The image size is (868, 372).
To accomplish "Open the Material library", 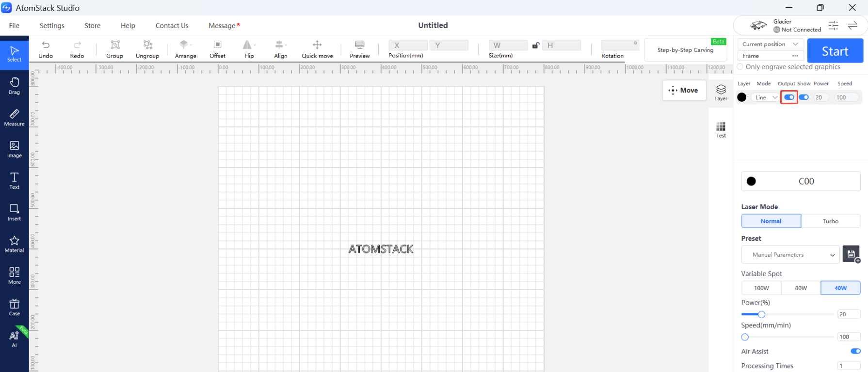I will (15, 244).
